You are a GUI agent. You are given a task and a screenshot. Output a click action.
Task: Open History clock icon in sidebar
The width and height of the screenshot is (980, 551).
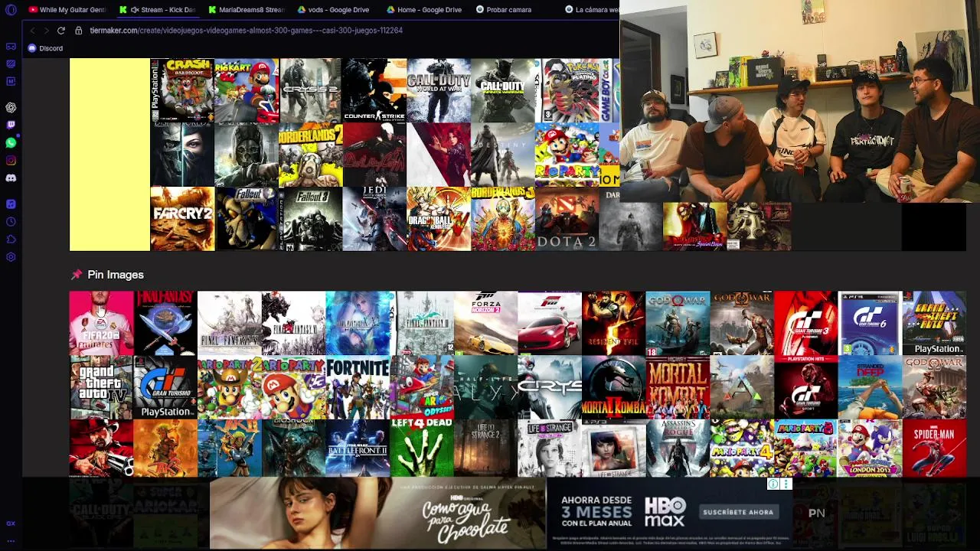[x=11, y=222]
